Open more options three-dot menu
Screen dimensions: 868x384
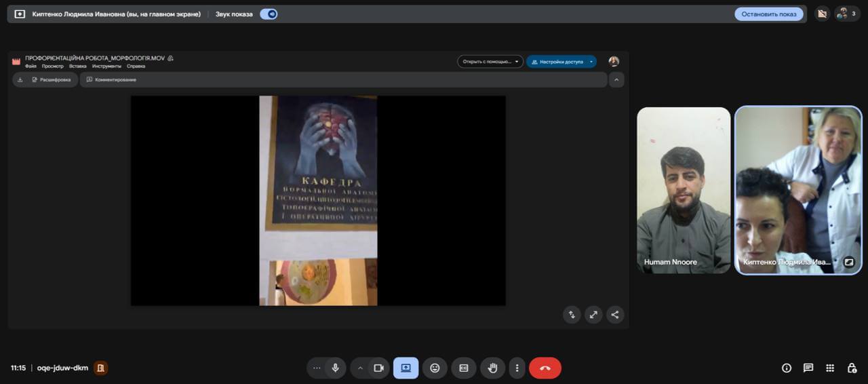[517, 368]
